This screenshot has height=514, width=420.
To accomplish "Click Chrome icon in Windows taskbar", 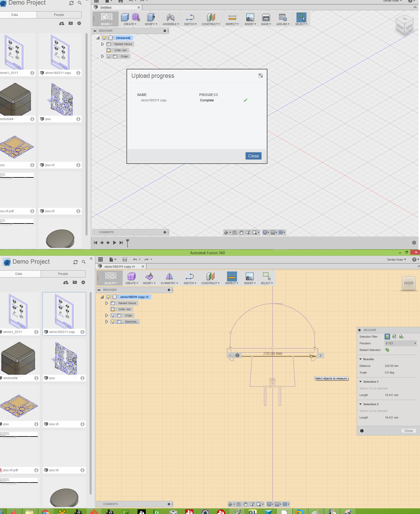I will (45, 512).
